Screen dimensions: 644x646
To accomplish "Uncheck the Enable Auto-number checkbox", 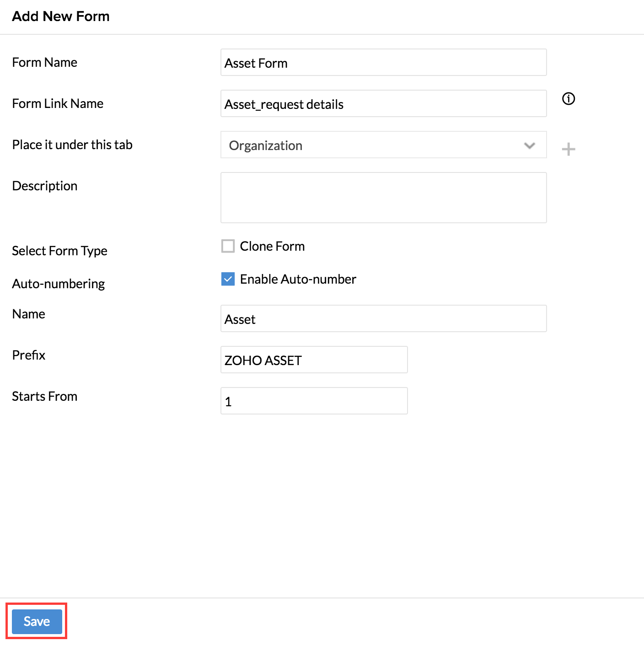I will click(x=228, y=279).
